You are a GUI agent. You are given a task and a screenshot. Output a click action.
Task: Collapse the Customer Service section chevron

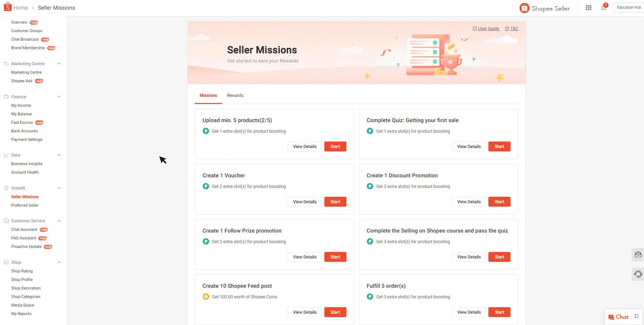click(x=59, y=221)
